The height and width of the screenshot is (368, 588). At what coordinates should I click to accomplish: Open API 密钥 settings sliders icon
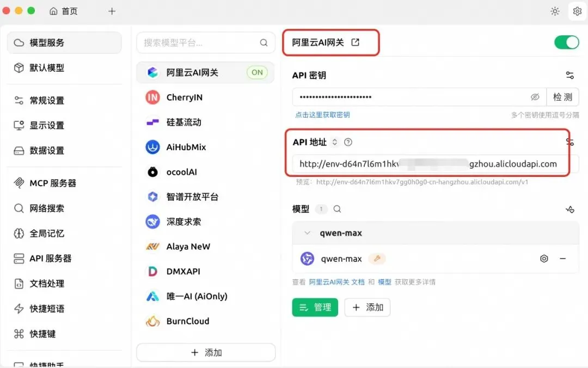coord(570,76)
